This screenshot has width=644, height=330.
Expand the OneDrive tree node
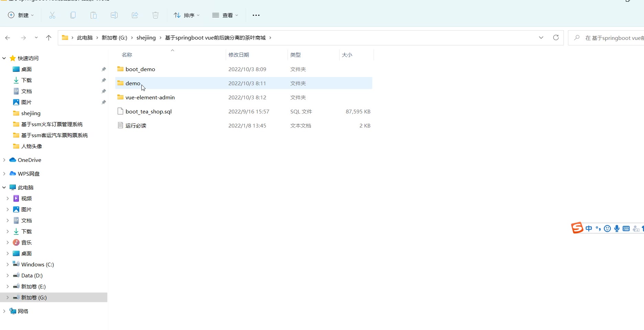point(4,160)
